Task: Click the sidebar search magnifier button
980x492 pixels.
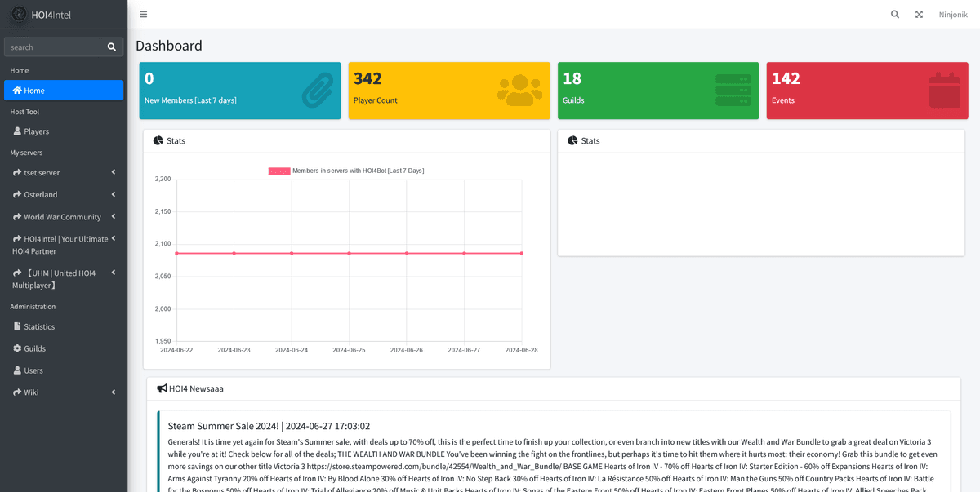Action: click(x=112, y=47)
